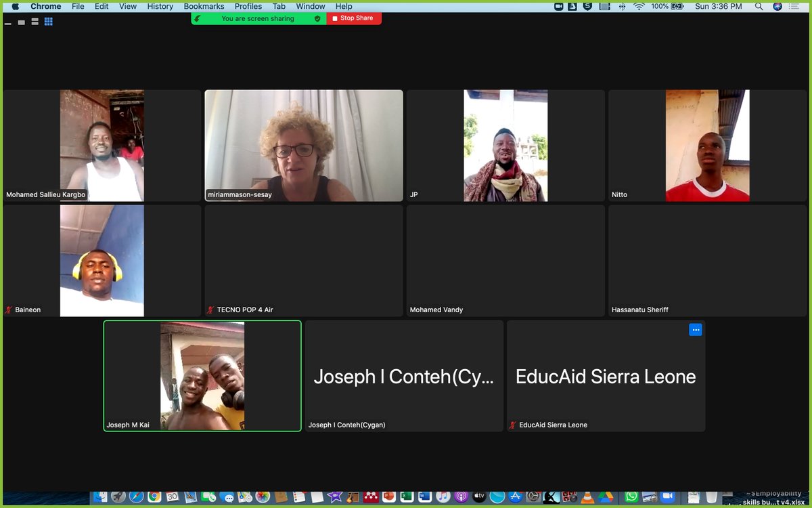Open PowerPoint from the Dock
Image resolution: width=812 pixels, height=508 pixels.
click(x=389, y=496)
